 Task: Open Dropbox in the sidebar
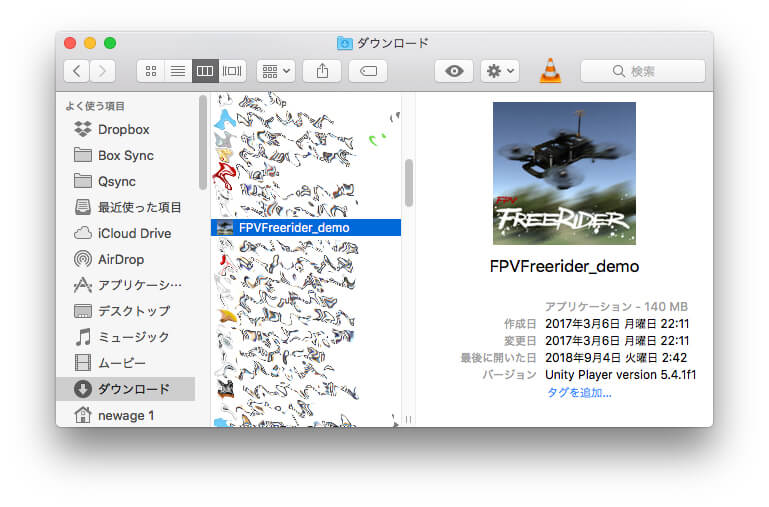tap(123, 129)
